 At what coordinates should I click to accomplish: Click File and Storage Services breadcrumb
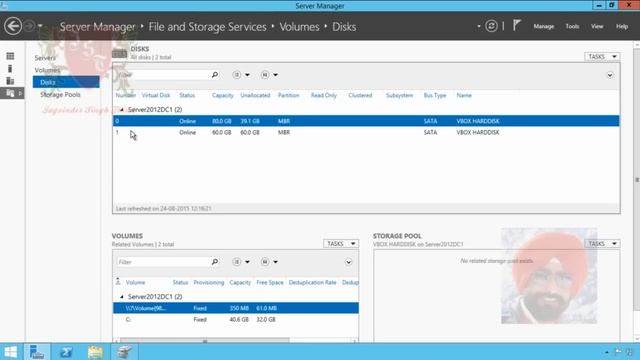[207, 27]
